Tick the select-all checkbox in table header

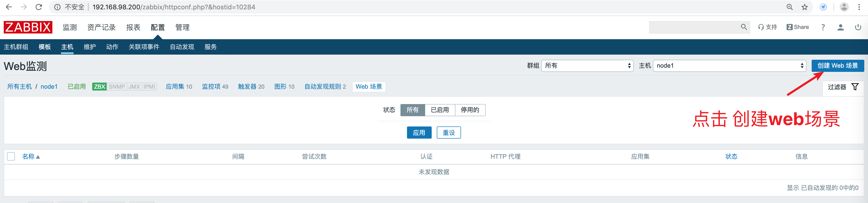point(11,156)
